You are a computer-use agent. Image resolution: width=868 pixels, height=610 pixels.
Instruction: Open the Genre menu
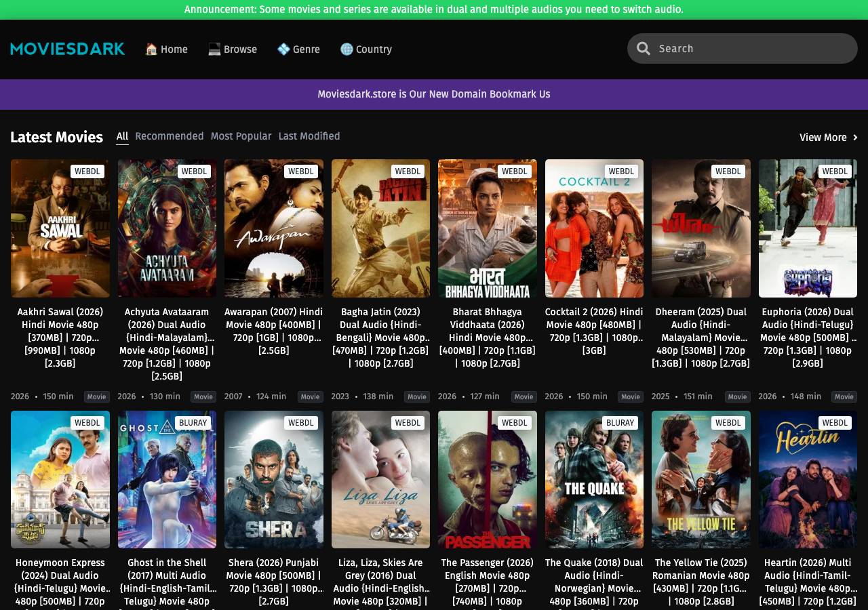click(x=298, y=49)
